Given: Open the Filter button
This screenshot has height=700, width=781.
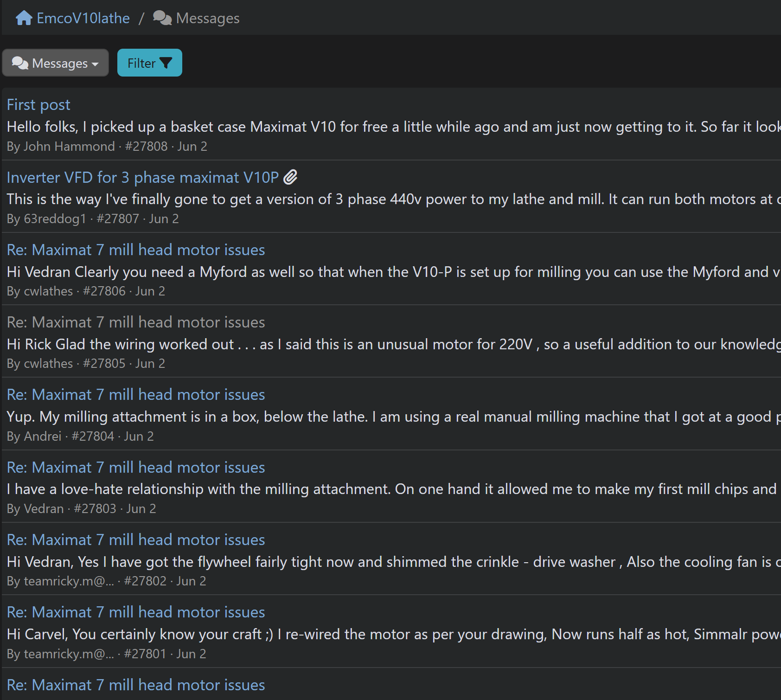Looking at the screenshot, I should [x=149, y=63].
